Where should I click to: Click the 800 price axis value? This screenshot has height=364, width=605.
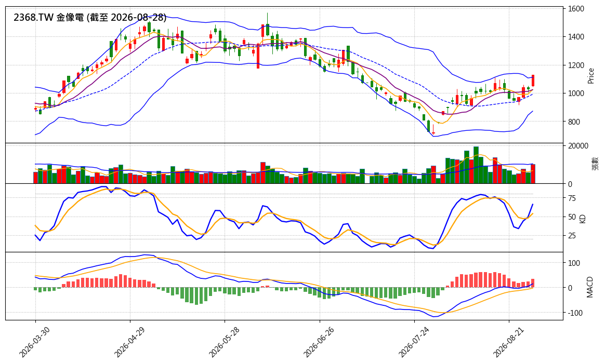click(x=574, y=122)
